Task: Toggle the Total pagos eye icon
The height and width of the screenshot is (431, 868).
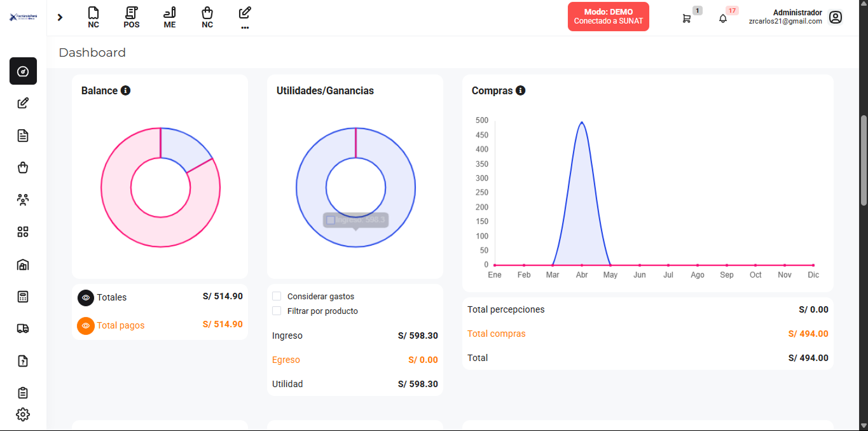Action: pyautogui.click(x=86, y=325)
